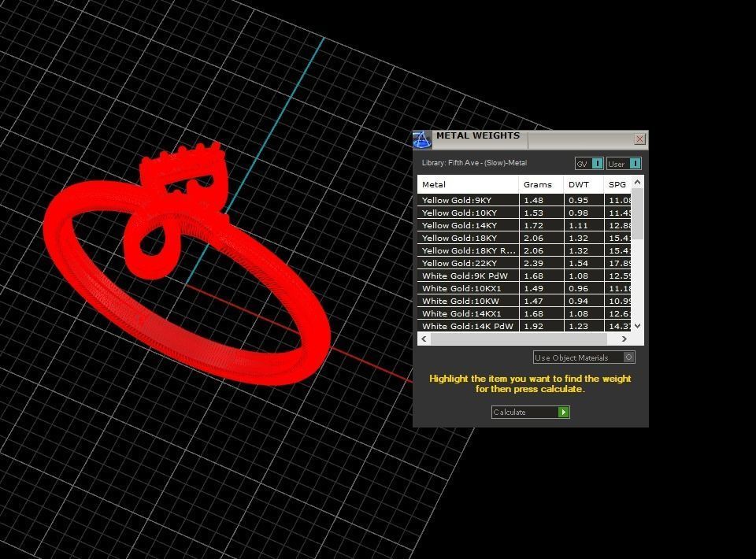This screenshot has width=756, height=559.
Task: Select the Yellow Gold:22KY row
Action: [524, 263]
